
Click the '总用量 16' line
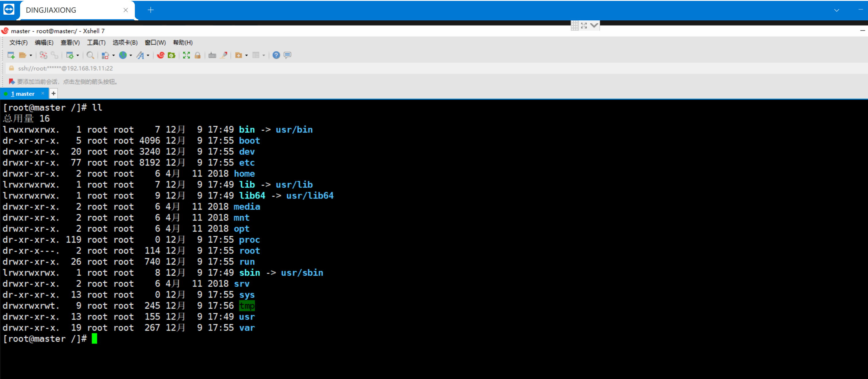(x=26, y=118)
